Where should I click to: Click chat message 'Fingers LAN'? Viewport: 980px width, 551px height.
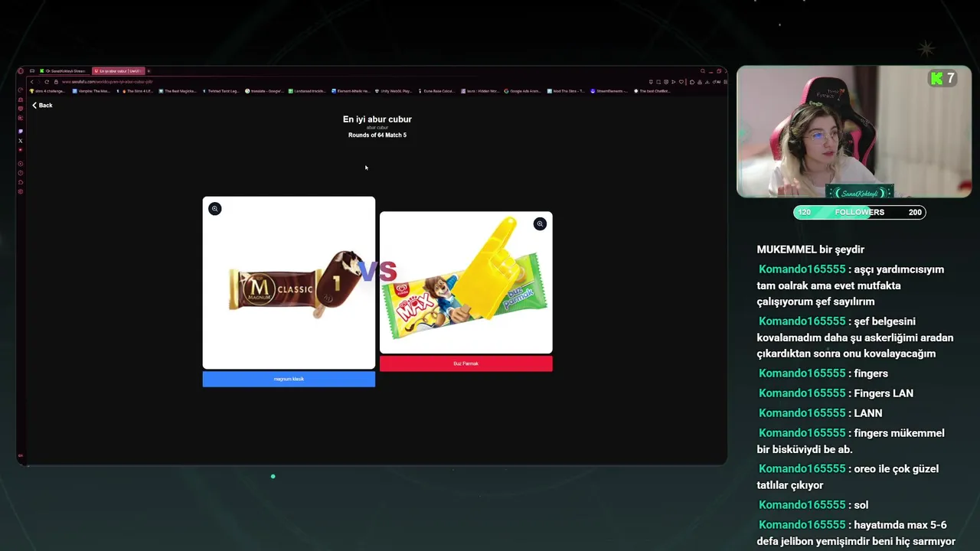click(884, 393)
